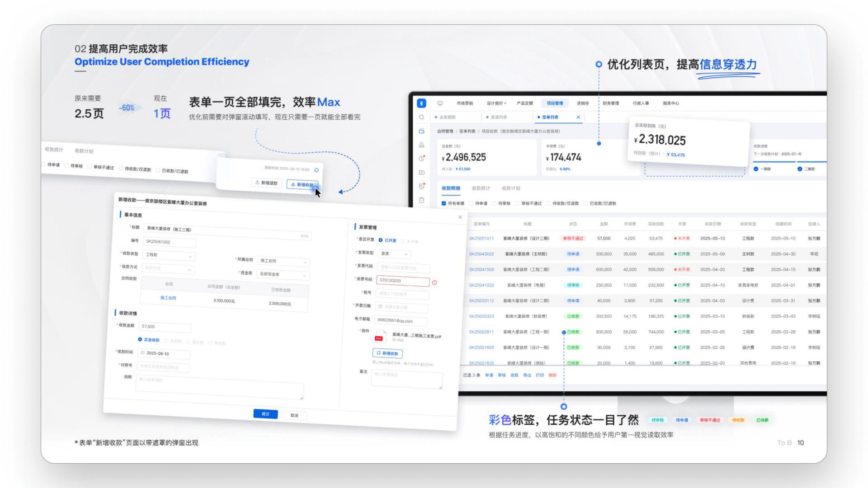This screenshot has height=488, width=868.
Task: Close the 签单列表 tab with X icon
Action: [578, 117]
